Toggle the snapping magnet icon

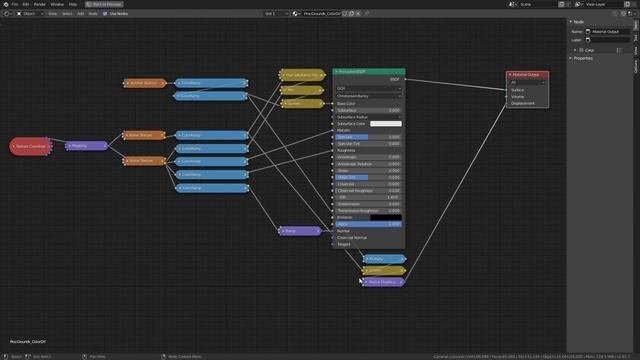[x=623, y=13]
